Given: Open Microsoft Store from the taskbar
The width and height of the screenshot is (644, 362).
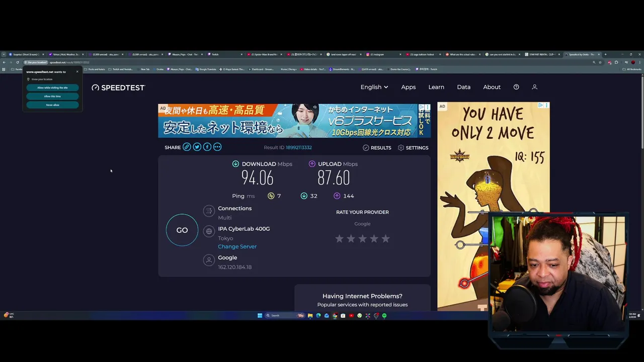Looking at the screenshot, I should click(x=343, y=315).
